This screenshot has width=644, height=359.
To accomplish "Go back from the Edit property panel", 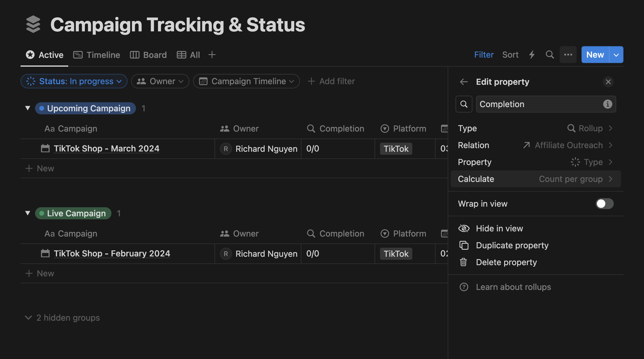I will coord(464,82).
